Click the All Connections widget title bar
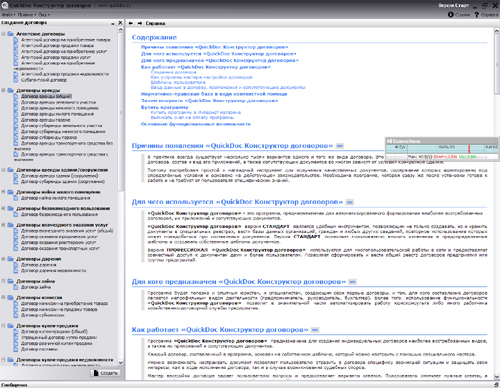This screenshot has height=388, width=500. coord(442,141)
